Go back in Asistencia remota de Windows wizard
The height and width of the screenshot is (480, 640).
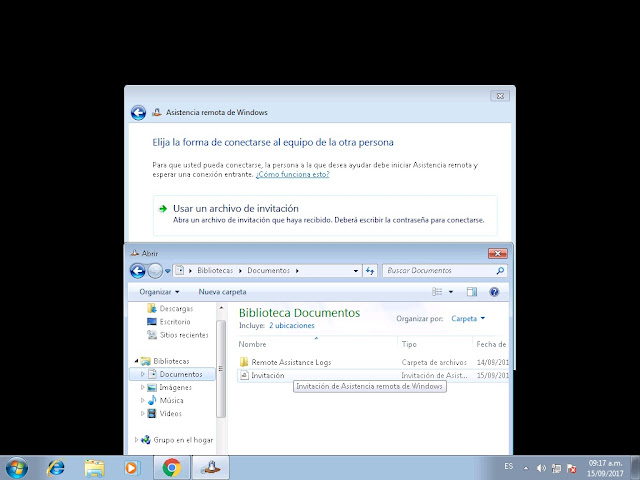tap(138, 113)
